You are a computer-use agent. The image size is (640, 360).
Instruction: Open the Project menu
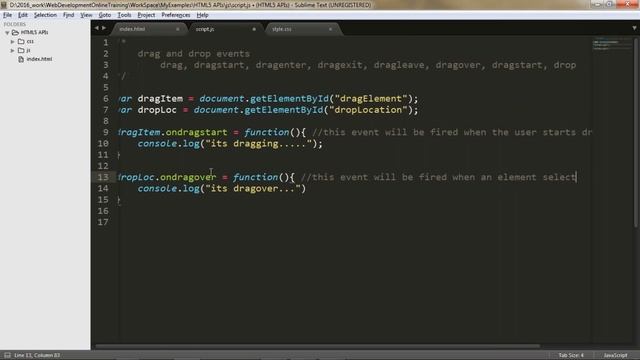(146, 15)
